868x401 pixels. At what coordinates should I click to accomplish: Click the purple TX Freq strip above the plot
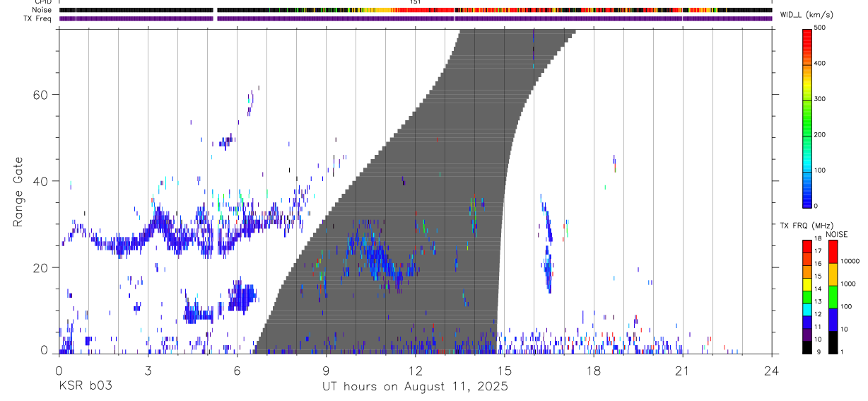click(x=415, y=18)
